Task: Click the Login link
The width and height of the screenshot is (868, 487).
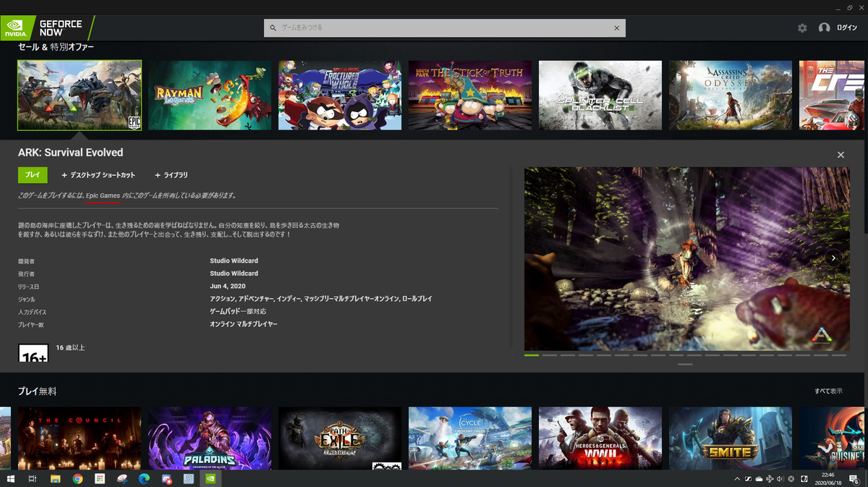Action: coord(847,27)
